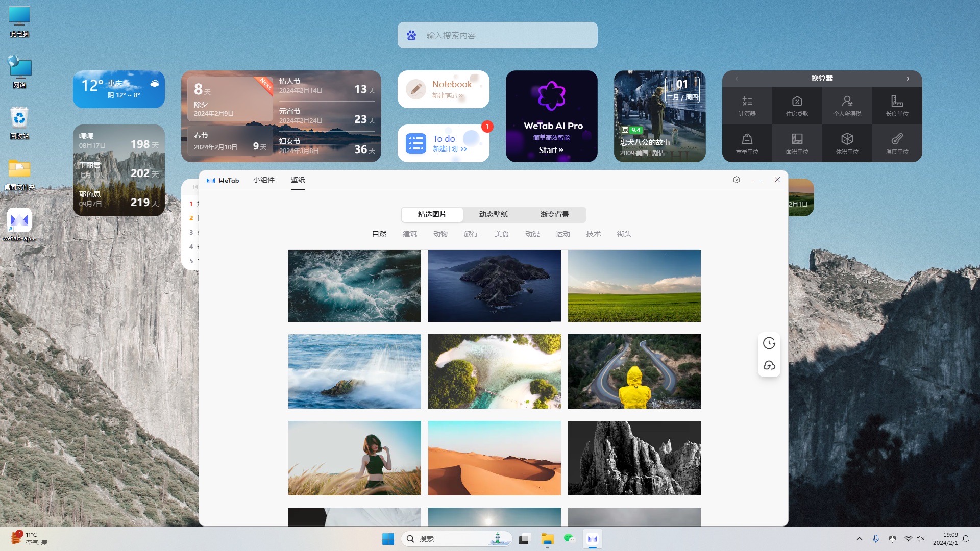980x551 pixels.
Task: Show hidden system tray icons
Action: (859, 539)
